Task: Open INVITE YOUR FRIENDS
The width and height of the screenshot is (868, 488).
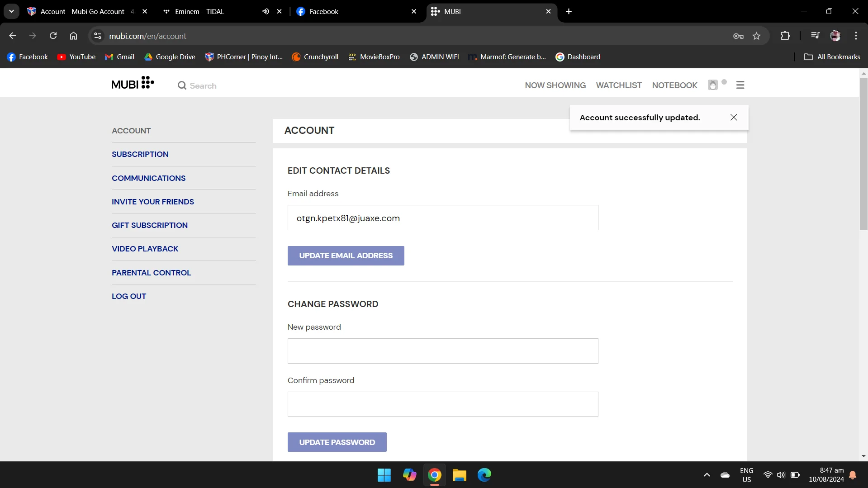Action: (x=153, y=202)
